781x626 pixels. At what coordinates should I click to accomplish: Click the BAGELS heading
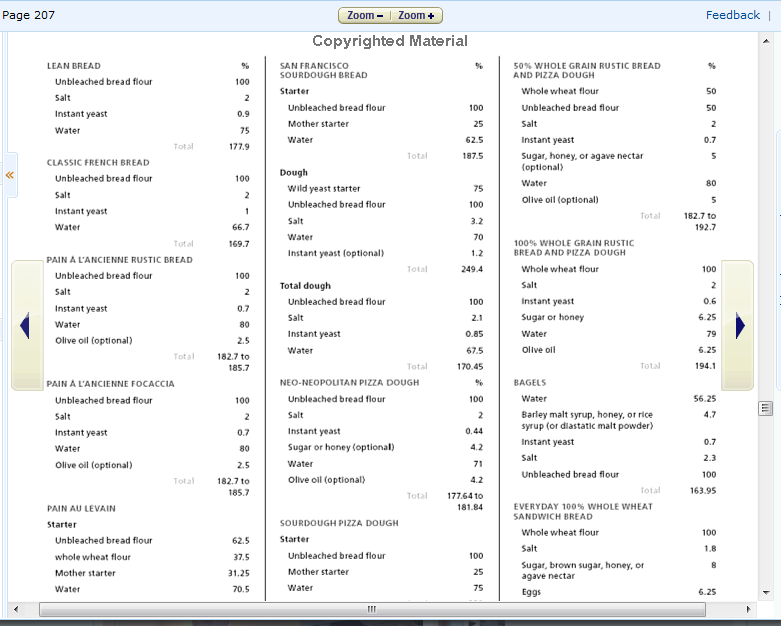[530, 382]
